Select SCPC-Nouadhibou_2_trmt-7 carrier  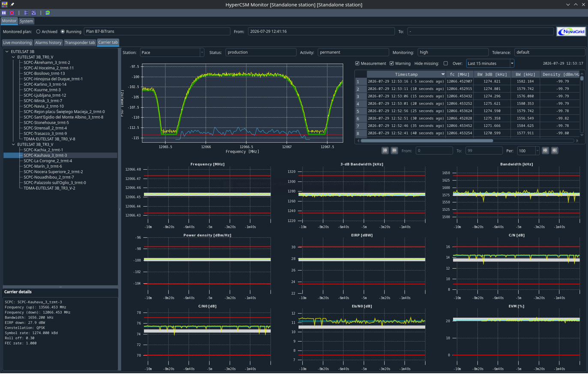49,177
